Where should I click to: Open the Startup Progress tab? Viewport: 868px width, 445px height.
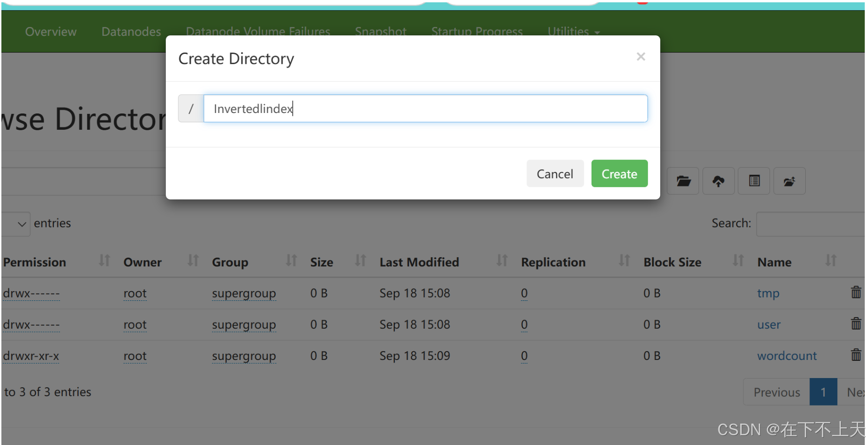(x=477, y=32)
